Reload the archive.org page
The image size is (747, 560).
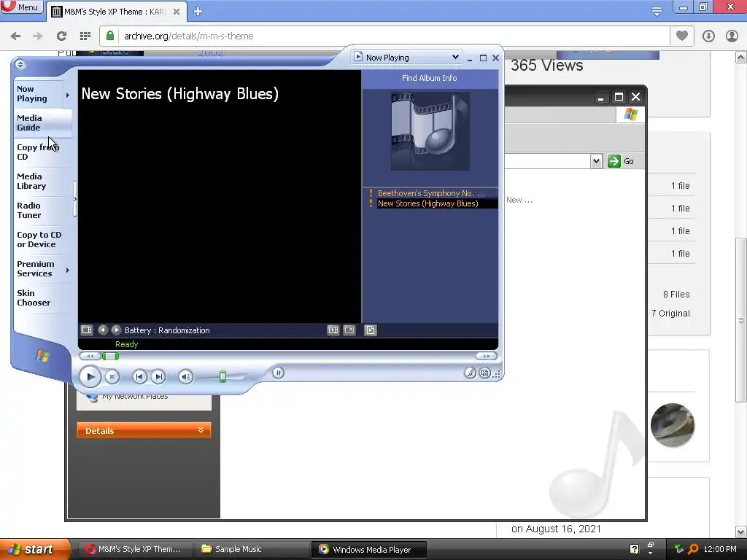61,36
